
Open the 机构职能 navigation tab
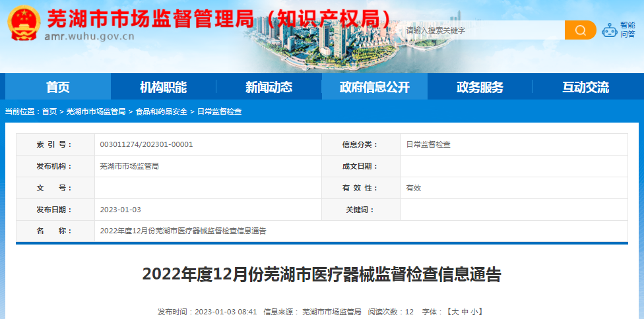pyautogui.click(x=164, y=87)
